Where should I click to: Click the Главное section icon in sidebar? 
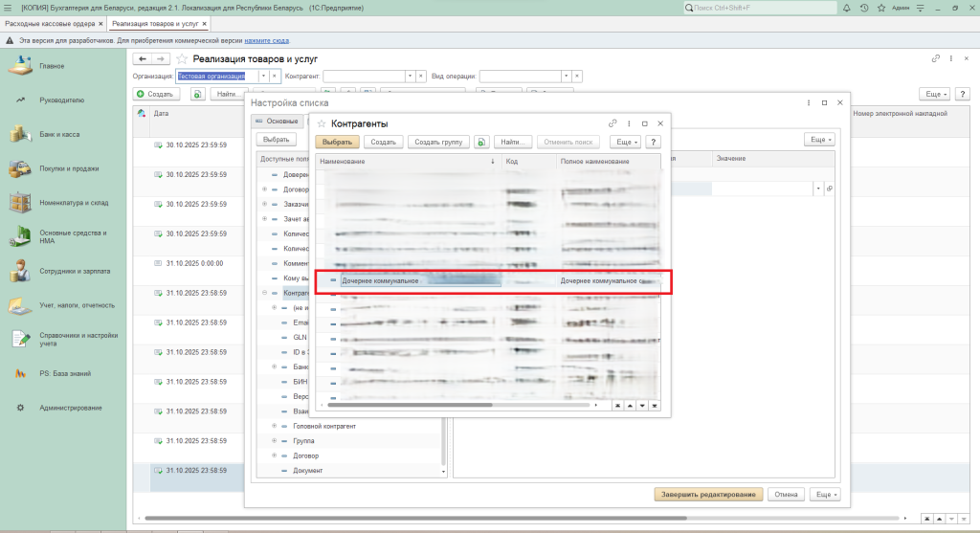click(20, 66)
